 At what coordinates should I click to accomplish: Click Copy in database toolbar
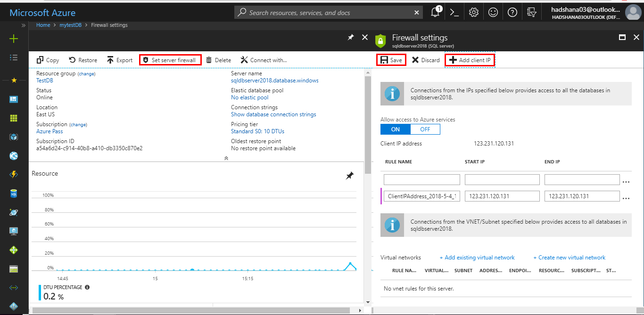pos(48,60)
